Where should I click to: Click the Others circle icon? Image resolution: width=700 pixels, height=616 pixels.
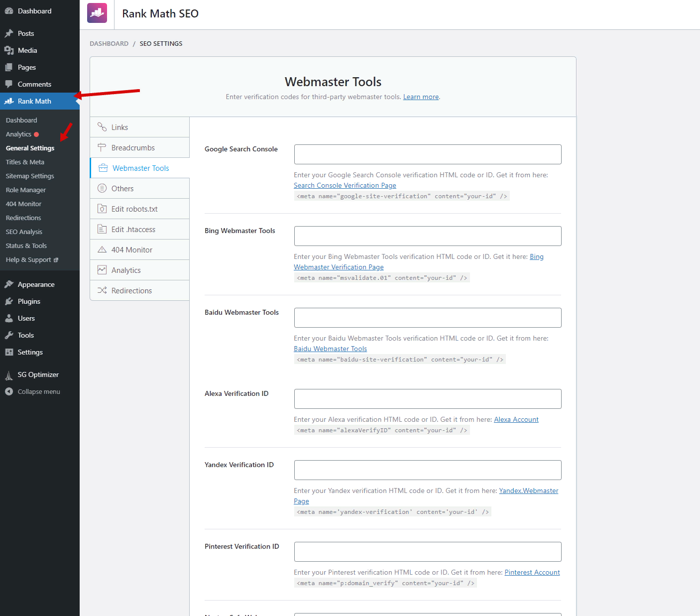102,188
